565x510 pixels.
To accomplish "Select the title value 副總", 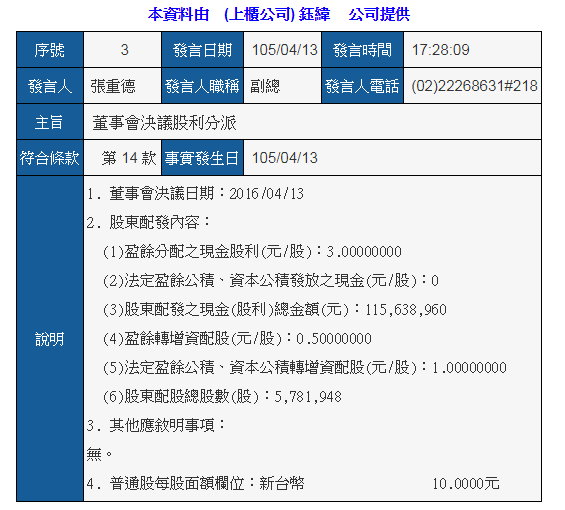I will (x=265, y=86).
